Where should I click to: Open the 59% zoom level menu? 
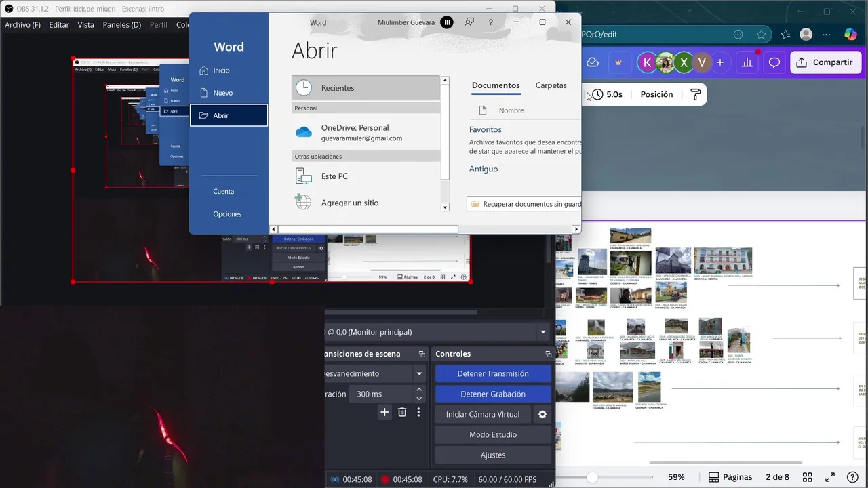676,477
